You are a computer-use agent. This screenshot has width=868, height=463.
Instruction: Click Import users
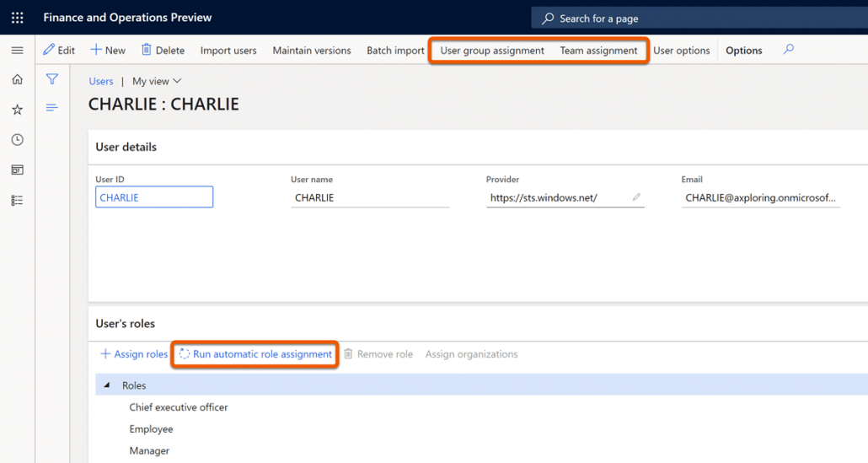pyautogui.click(x=228, y=51)
